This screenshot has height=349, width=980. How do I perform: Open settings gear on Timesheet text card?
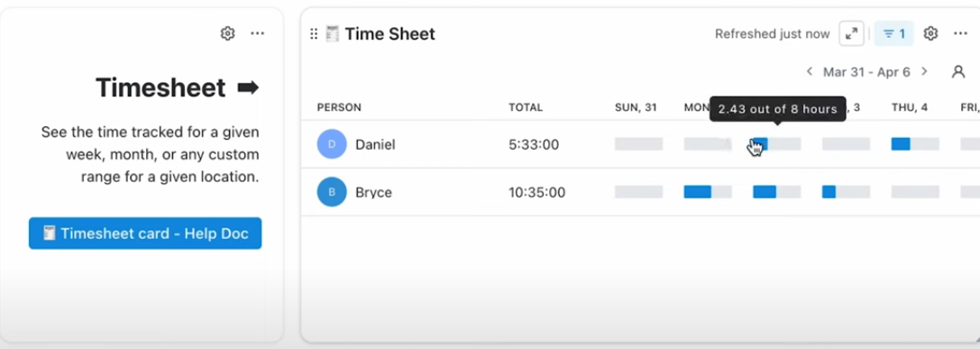(227, 33)
